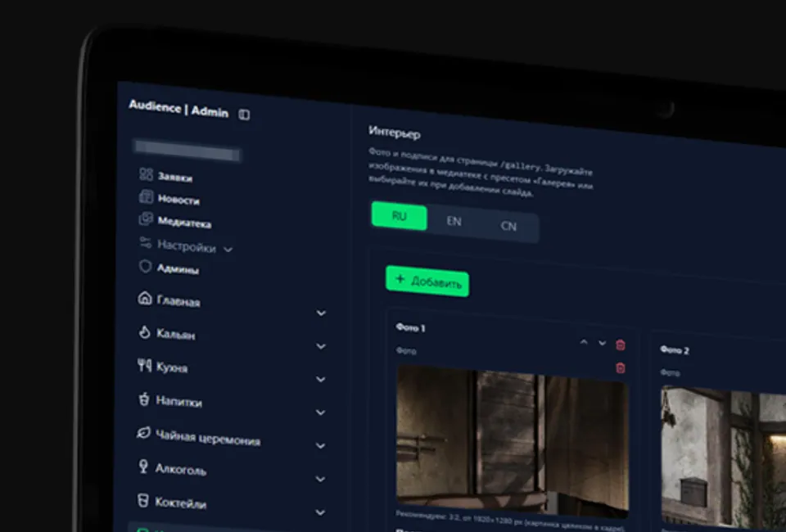Screen dimensions: 786x532
Task: Delete the Фото 1 card
Action: [620, 345]
